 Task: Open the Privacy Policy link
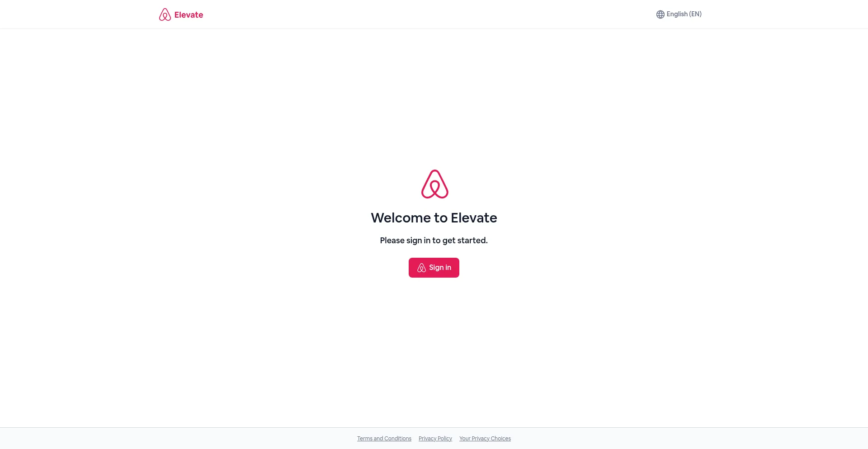[x=435, y=439]
